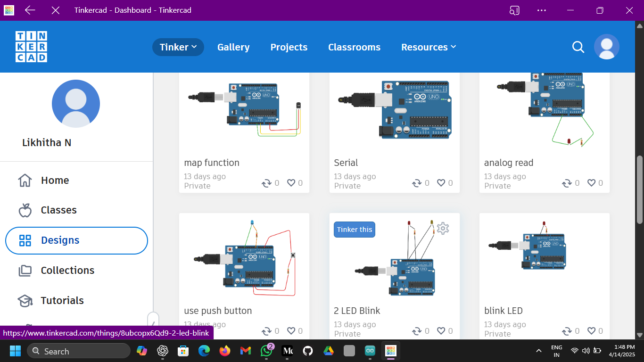Viewport: 644px width, 362px height.
Task: Click the Windows Start button
Action: click(x=16, y=351)
